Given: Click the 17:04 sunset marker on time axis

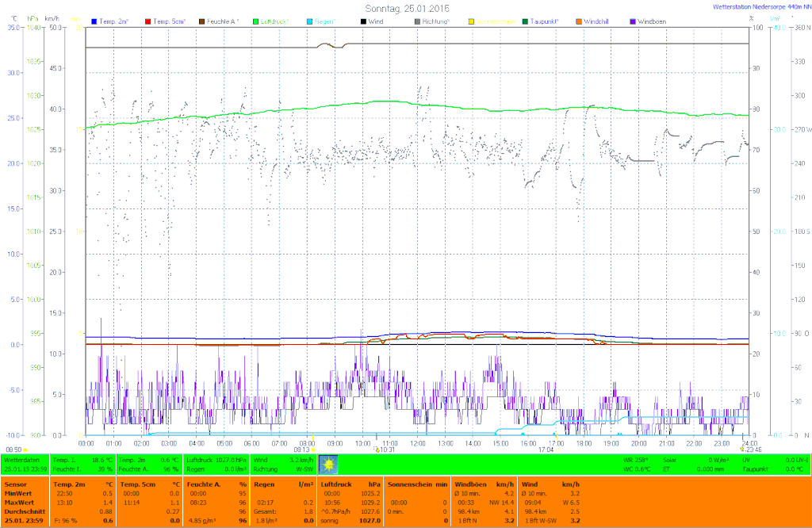Looking at the screenshot, I should [546, 449].
